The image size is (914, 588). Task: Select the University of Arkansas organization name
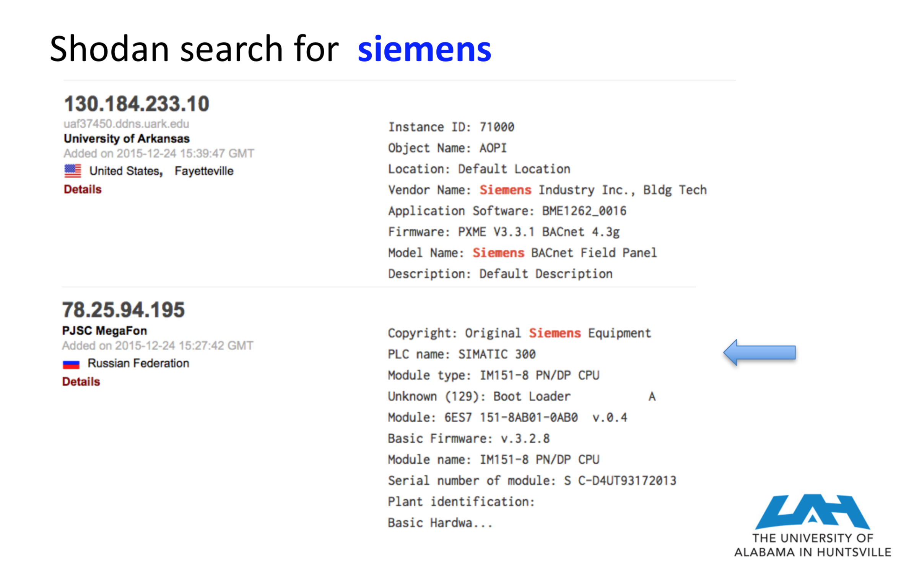pyautogui.click(x=127, y=138)
